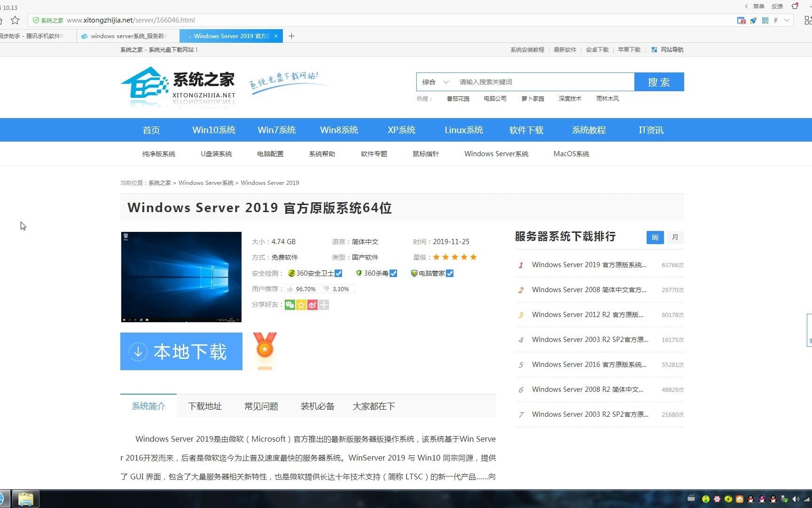Click the 系统安装教程 top link
This screenshot has height=508, width=812.
point(527,50)
